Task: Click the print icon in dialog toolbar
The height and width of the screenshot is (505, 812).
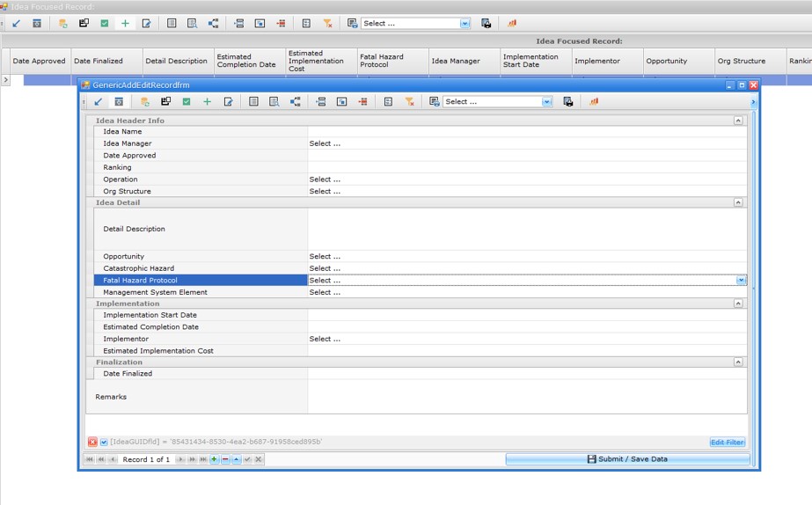Action: (x=568, y=102)
